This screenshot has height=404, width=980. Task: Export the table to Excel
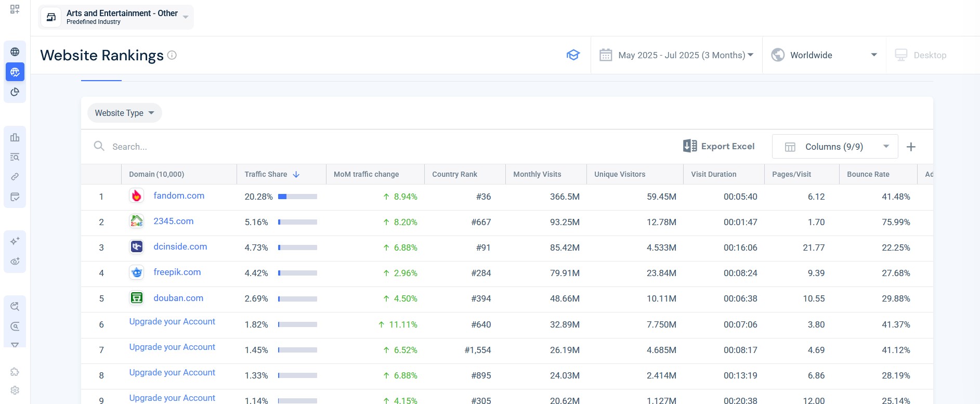click(719, 146)
